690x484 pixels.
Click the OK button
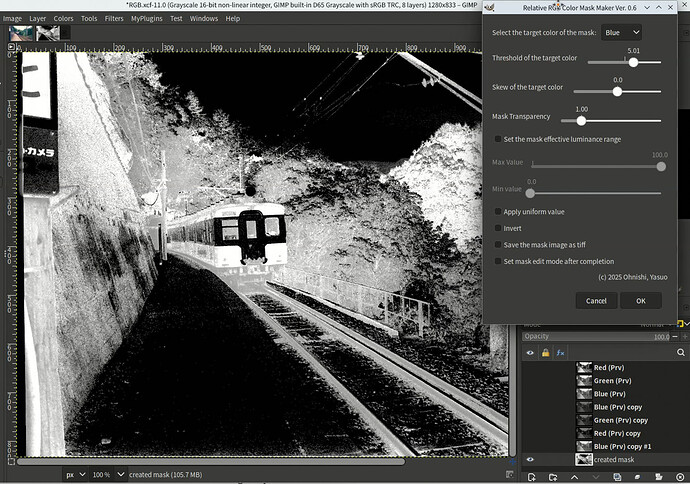(640, 300)
